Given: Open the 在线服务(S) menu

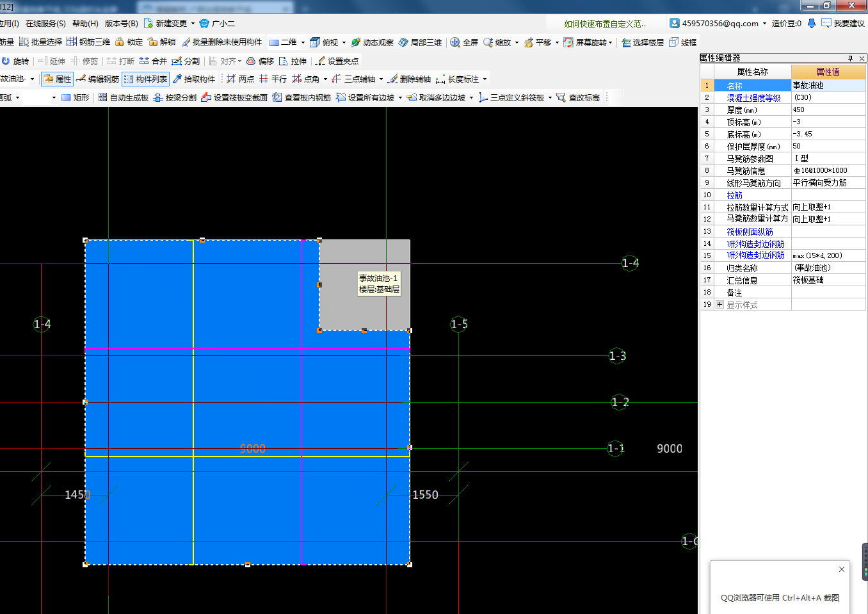Looking at the screenshot, I should (45, 24).
